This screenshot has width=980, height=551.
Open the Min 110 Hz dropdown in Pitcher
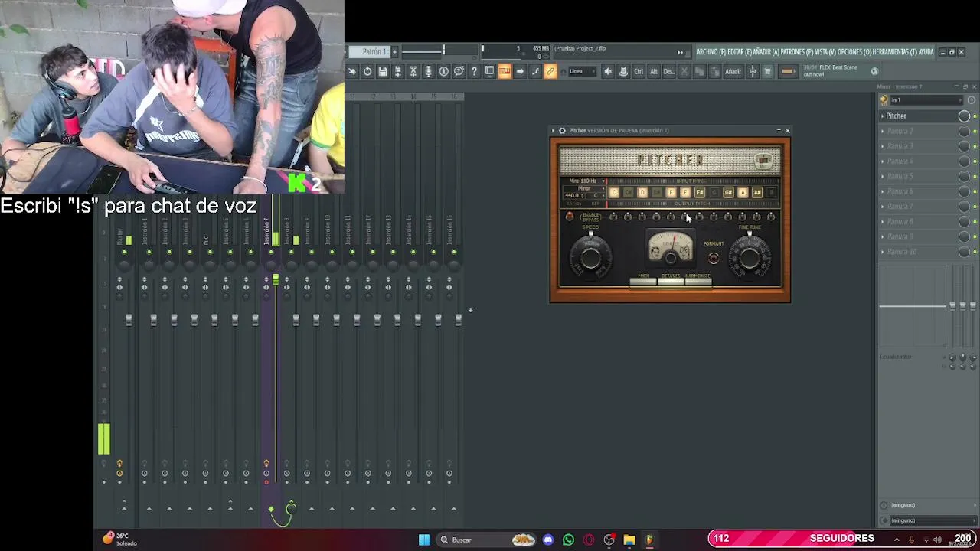[587, 181]
